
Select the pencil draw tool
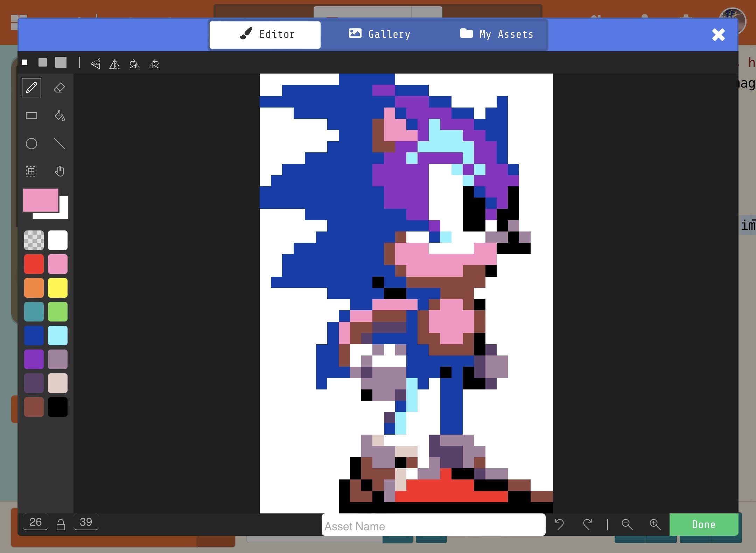point(31,88)
